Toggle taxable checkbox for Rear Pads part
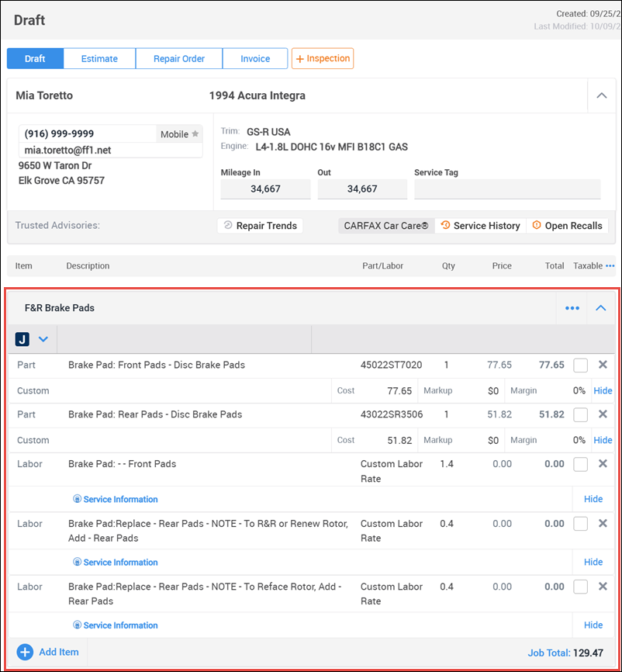This screenshot has width=622, height=672. coord(580,415)
